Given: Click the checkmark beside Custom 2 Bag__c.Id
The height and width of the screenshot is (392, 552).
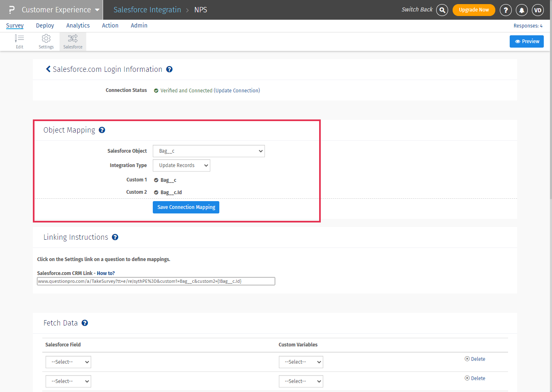Looking at the screenshot, I should click(156, 192).
